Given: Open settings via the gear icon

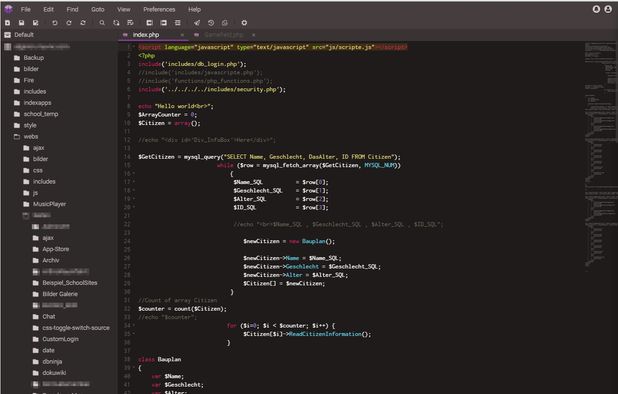Looking at the screenshot, I should pyautogui.click(x=244, y=23).
